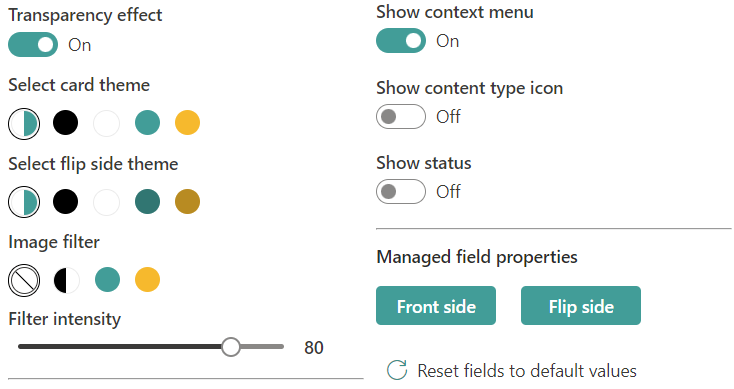Screen dimensions: 734x389
Task: Select the no-filter image filter icon
Action: (24, 280)
